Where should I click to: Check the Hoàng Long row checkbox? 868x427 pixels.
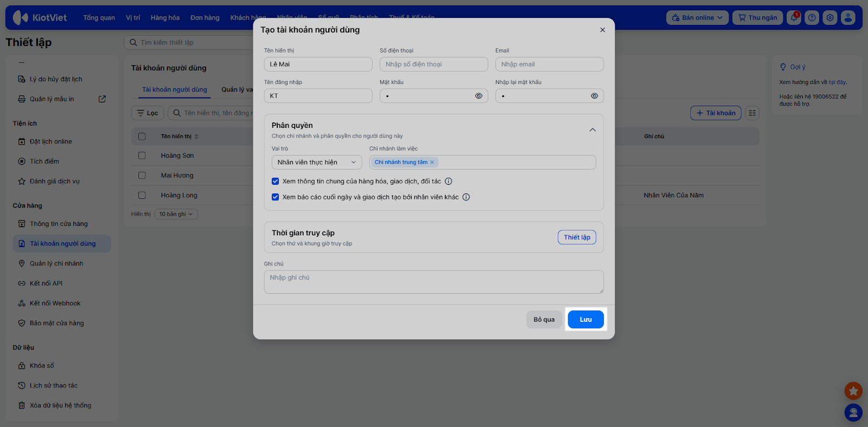142,195
